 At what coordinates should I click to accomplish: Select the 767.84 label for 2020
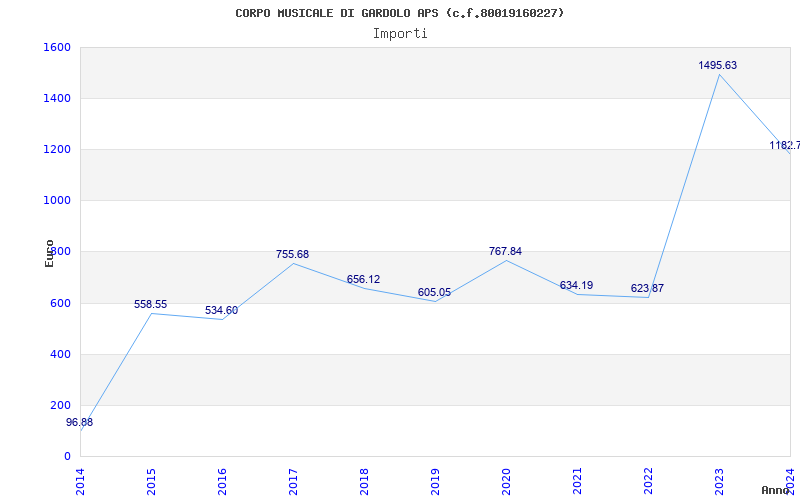click(505, 252)
